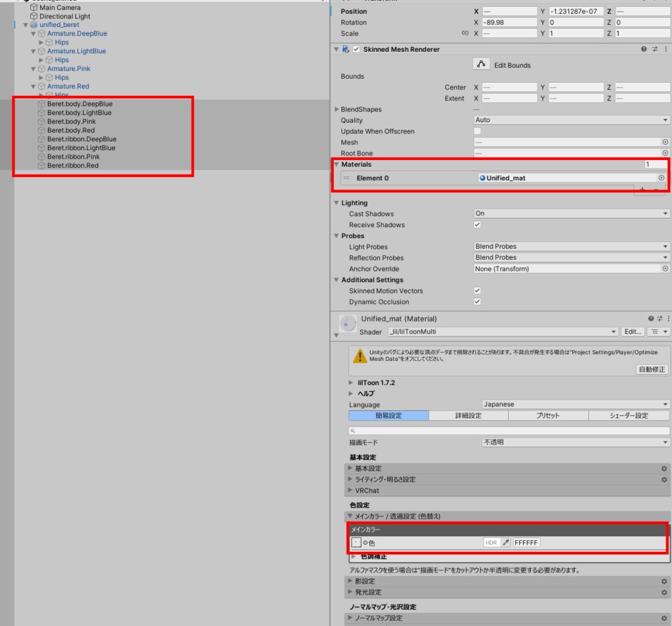672x626 pixels.
Task: Collapse the Probes section
Action: (x=337, y=236)
